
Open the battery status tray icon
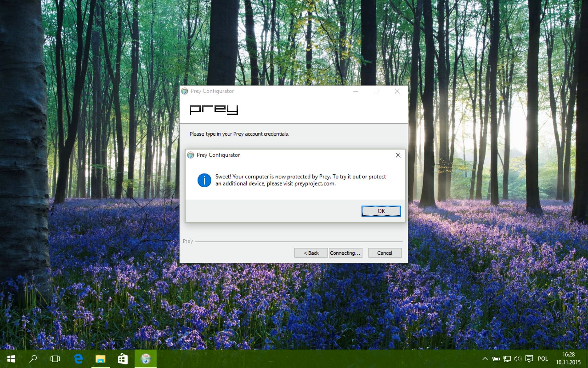pos(496,359)
